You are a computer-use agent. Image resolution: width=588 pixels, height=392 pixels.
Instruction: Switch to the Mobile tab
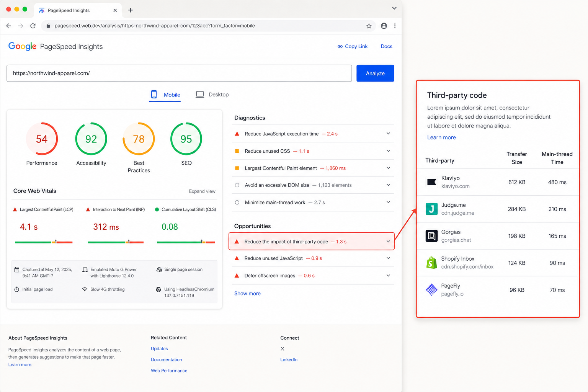click(165, 95)
